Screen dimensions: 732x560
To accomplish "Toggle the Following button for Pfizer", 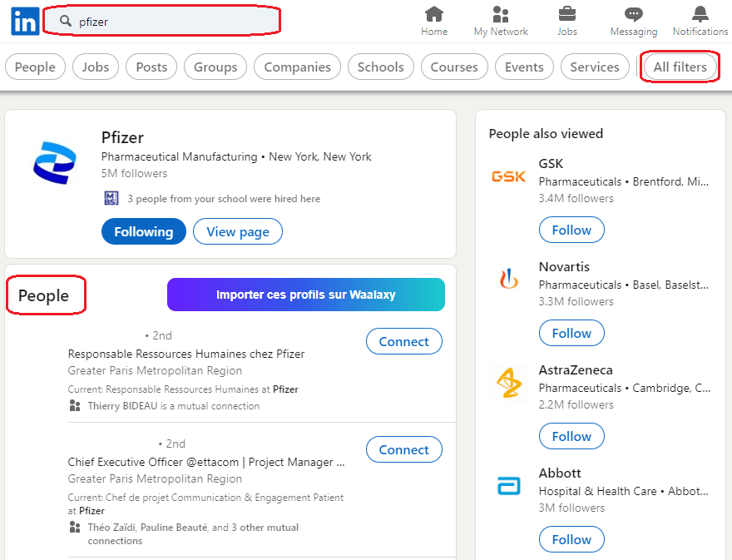I will (x=143, y=231).
